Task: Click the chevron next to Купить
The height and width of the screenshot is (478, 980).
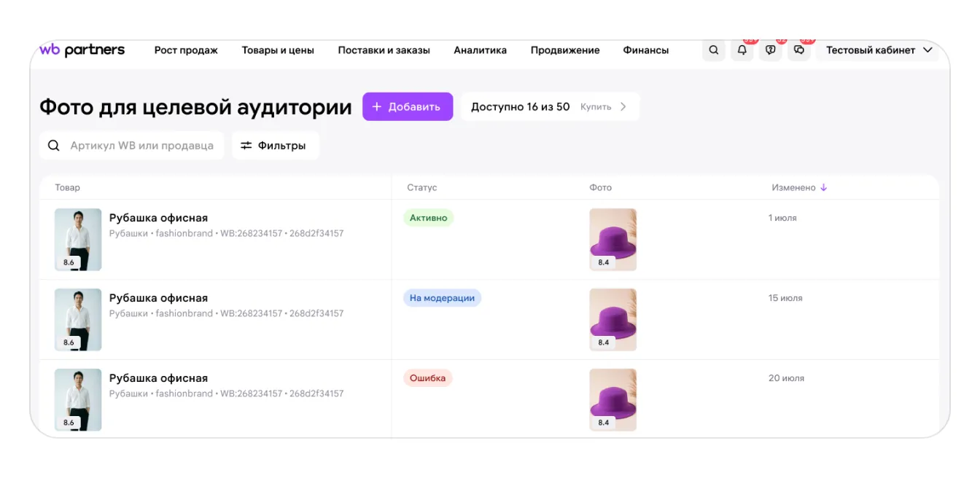Action: [x=623, y=106]
